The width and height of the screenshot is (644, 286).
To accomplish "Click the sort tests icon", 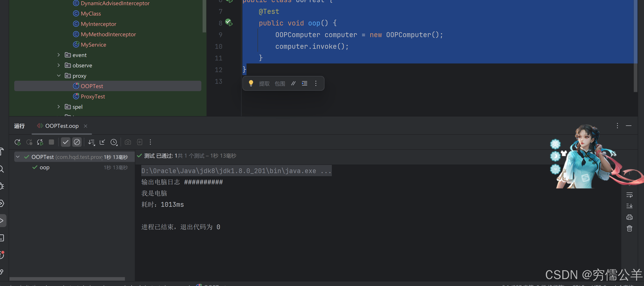I will pos(91,142).
